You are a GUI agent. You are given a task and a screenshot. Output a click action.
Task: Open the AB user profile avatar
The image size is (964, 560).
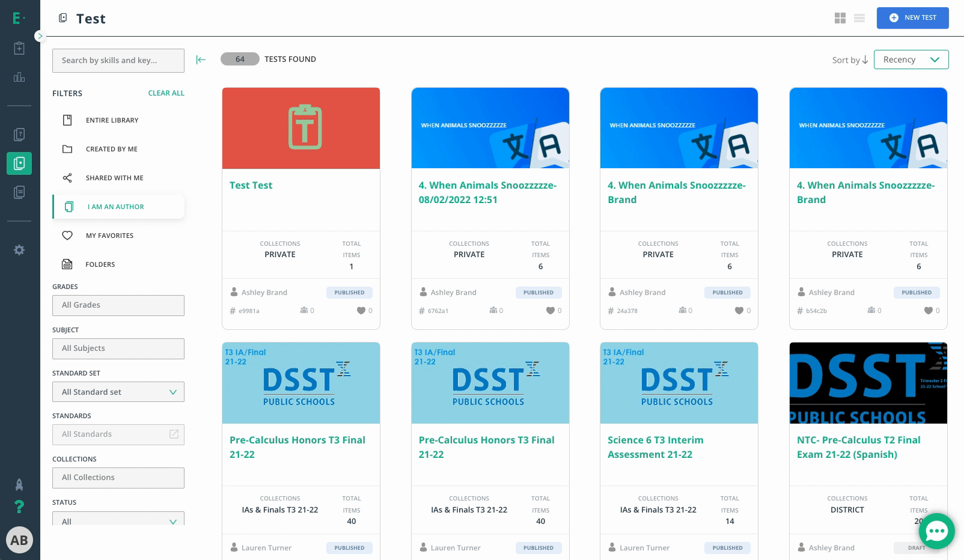pyautogui.click(x=19, y=540)
